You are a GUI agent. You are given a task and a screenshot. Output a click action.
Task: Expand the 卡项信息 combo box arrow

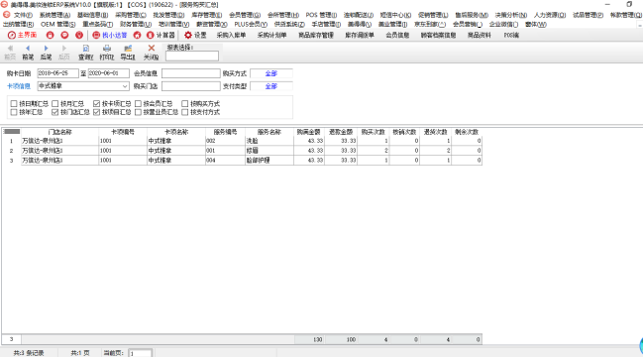(125, 86)
